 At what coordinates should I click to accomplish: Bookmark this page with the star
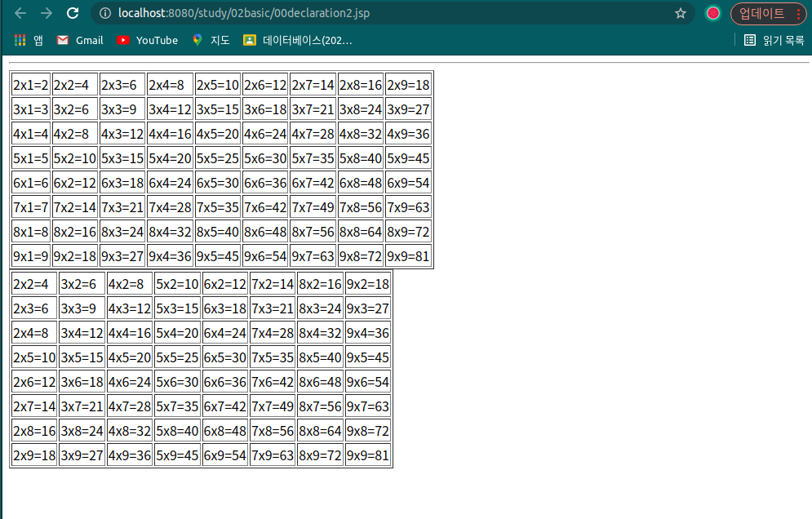point(681,13)
